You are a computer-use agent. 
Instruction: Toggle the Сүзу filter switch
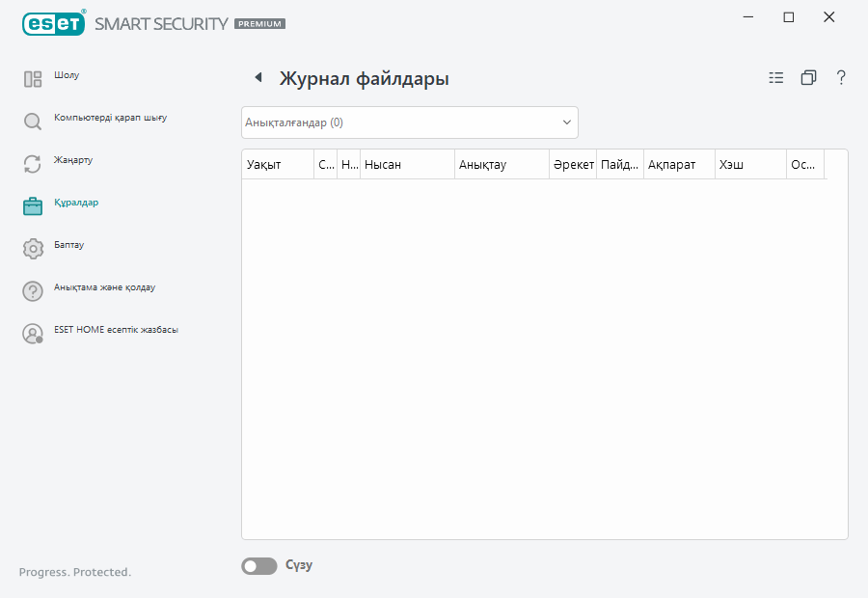[258, 565]
